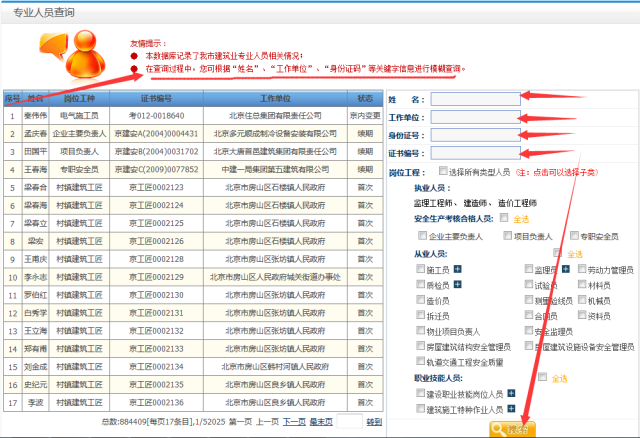The height and width of the screenshot is (438, 640).
Task: Check 选择所有类型人员 checkbox
Action: click(443, 171)
